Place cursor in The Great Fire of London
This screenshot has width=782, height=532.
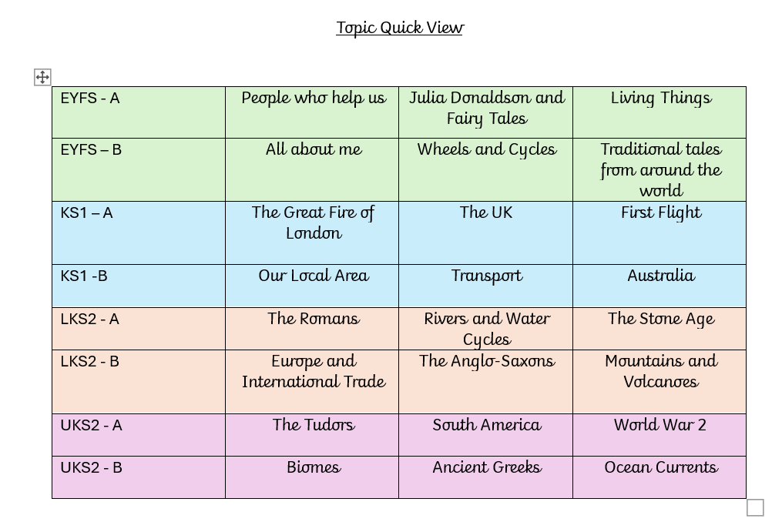(313, 223)
